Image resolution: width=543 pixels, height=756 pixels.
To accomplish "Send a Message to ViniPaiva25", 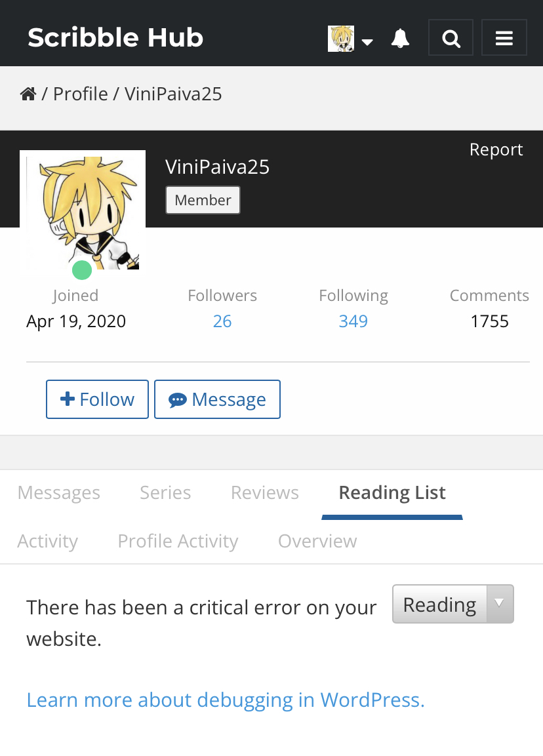I will pos(217,399).
